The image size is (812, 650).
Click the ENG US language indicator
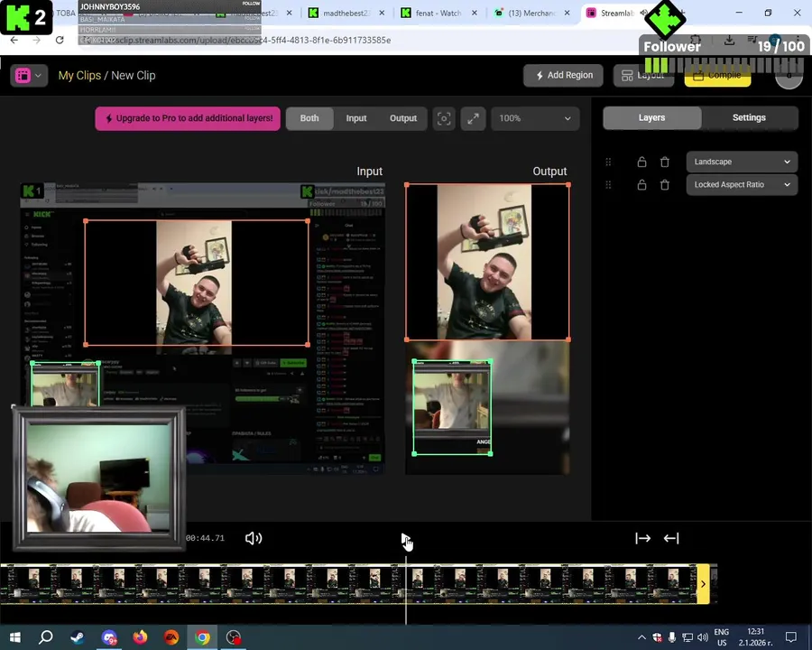[x=722, y=637]
